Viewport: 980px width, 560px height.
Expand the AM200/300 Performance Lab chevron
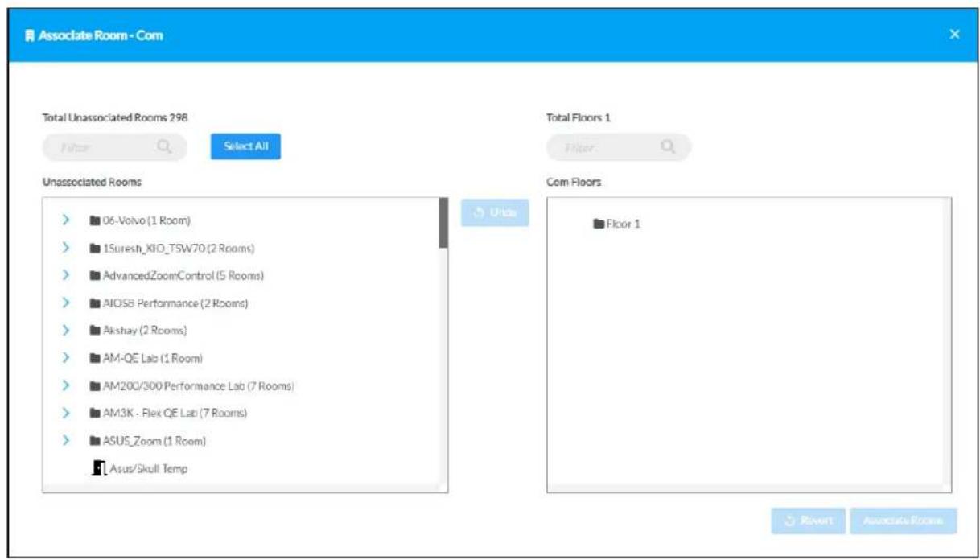[65, 386]
